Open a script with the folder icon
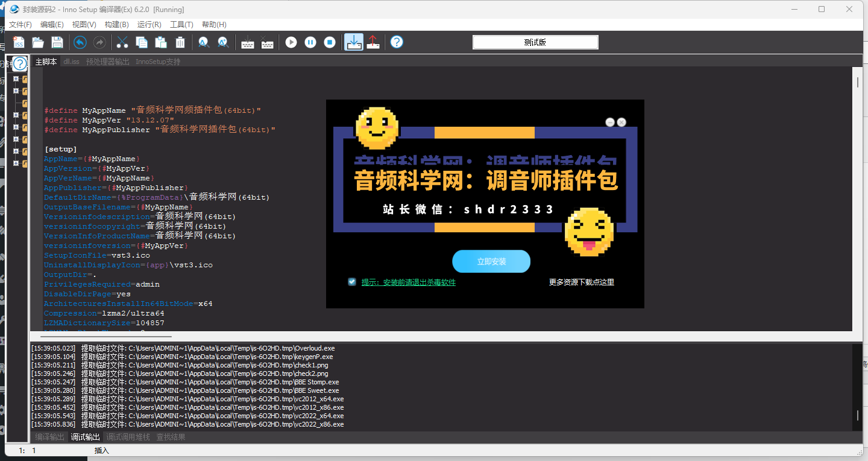Viewport: 868px width, 461px height. [x=38, y=42]
